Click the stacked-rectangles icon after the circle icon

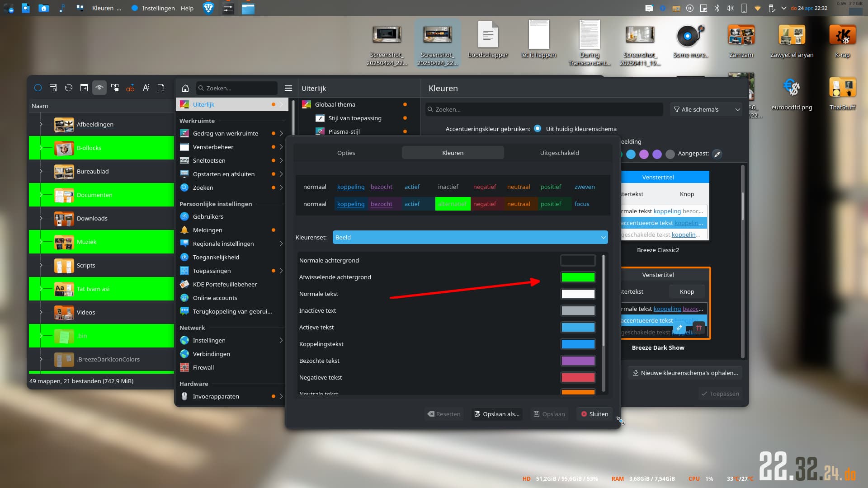point(53,88)
